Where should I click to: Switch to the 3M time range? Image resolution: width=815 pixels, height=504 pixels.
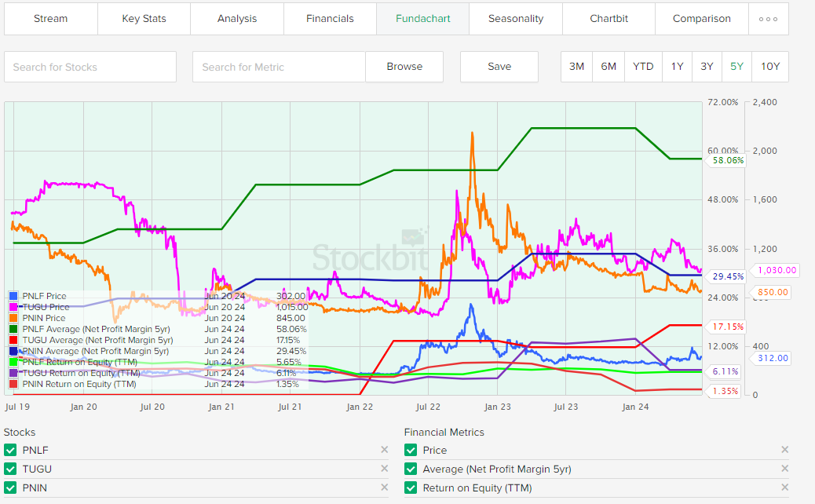pyautogui.click(x=576, y=67)
